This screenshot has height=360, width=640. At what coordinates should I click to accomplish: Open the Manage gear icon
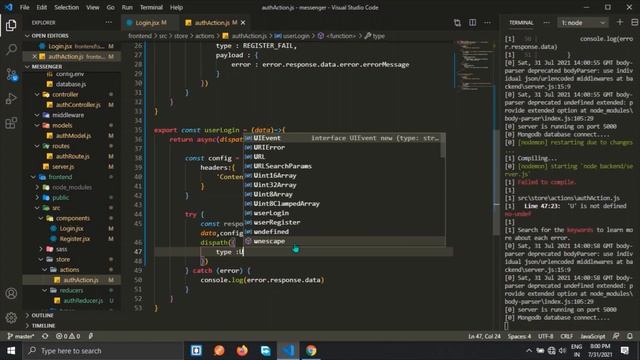(11, 318)
